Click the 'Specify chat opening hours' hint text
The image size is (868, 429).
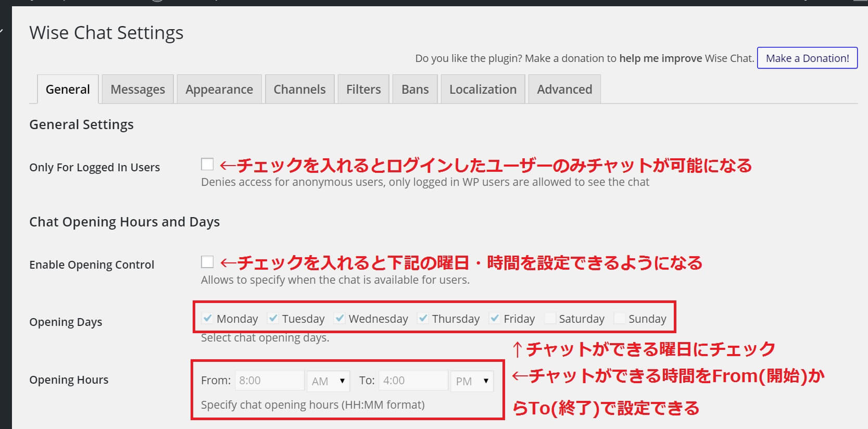(313, 405)
